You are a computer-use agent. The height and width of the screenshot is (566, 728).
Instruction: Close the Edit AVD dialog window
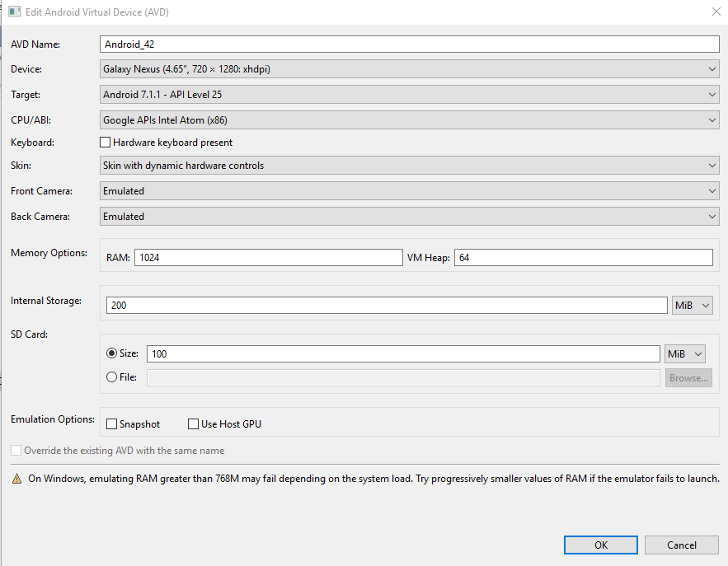coord(714,12)
